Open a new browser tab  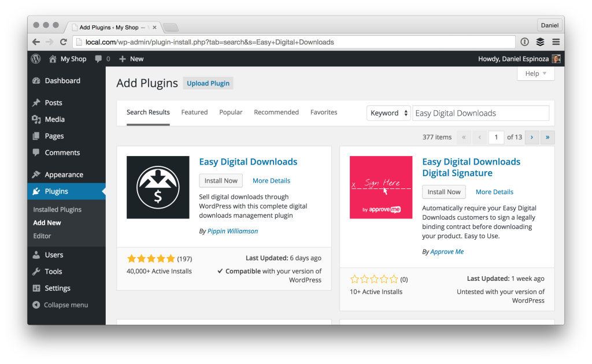(171, 28)
